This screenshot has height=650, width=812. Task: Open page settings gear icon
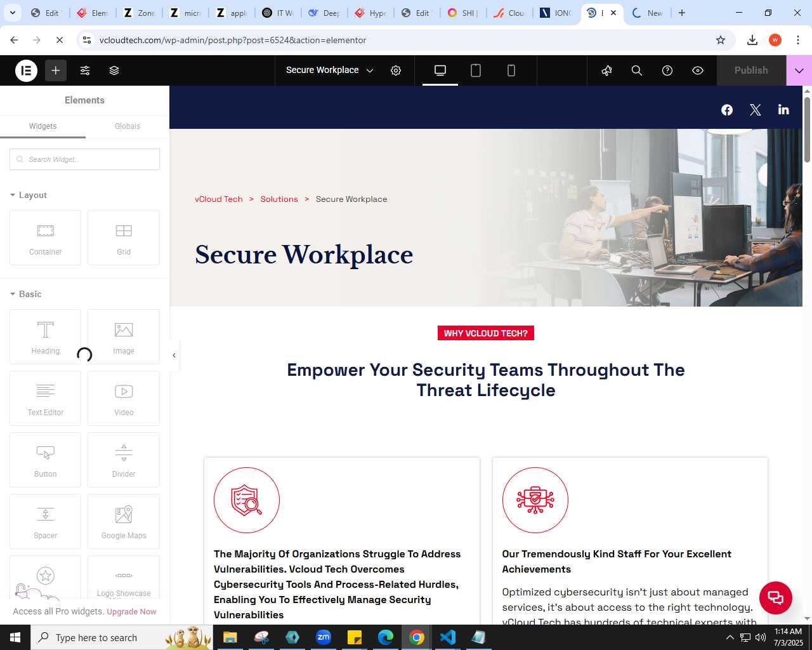click(x=396, y=70)
